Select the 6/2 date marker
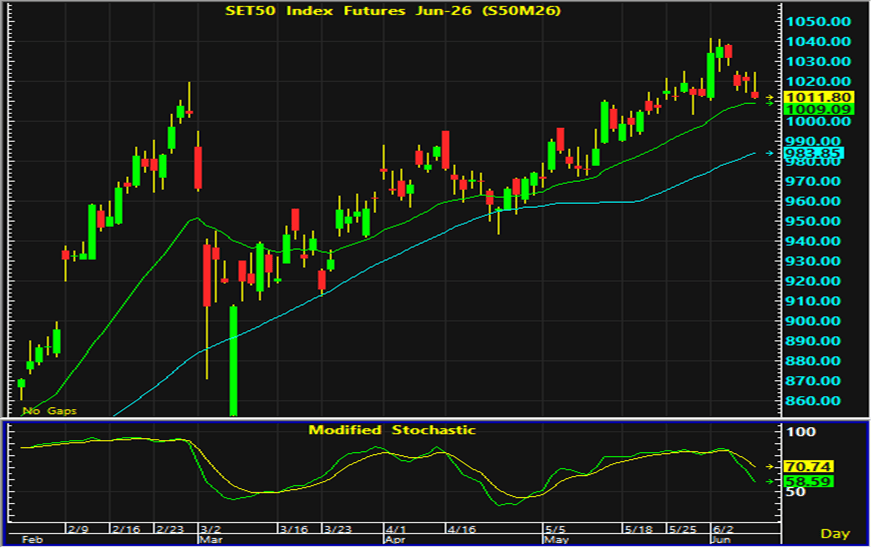The height and width of the screenshot is (548, 872). click(724, 529)
